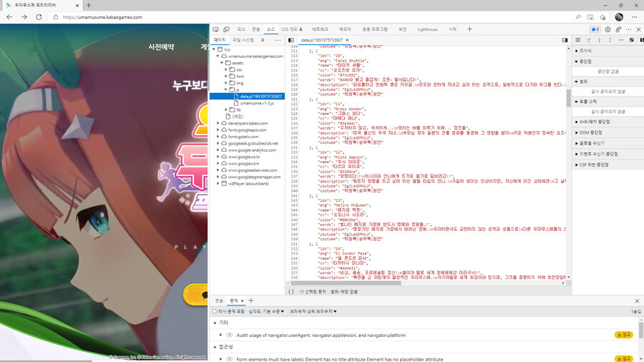644x362 pixels.
Task: Click the code editor horizontal scrollbar
Action: [346, 283]
